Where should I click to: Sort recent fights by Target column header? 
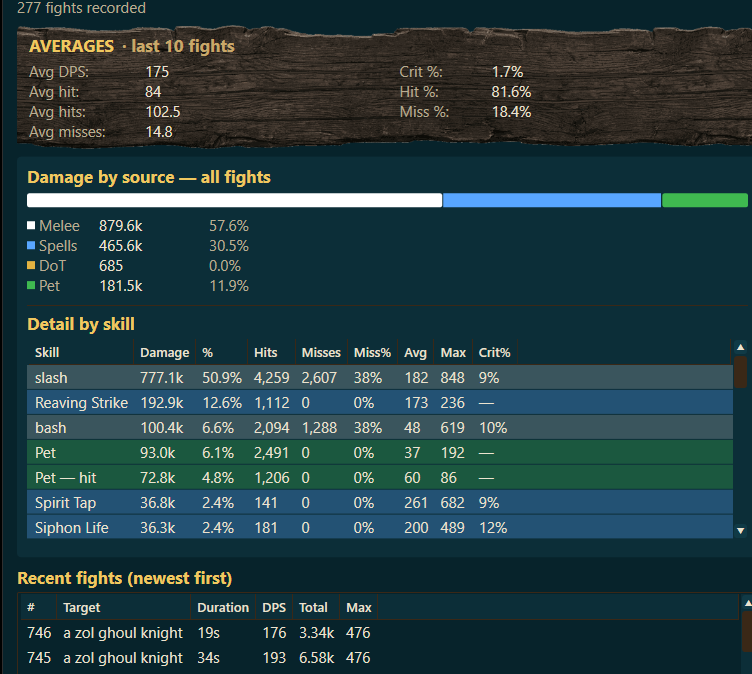(x=123, y=607)
